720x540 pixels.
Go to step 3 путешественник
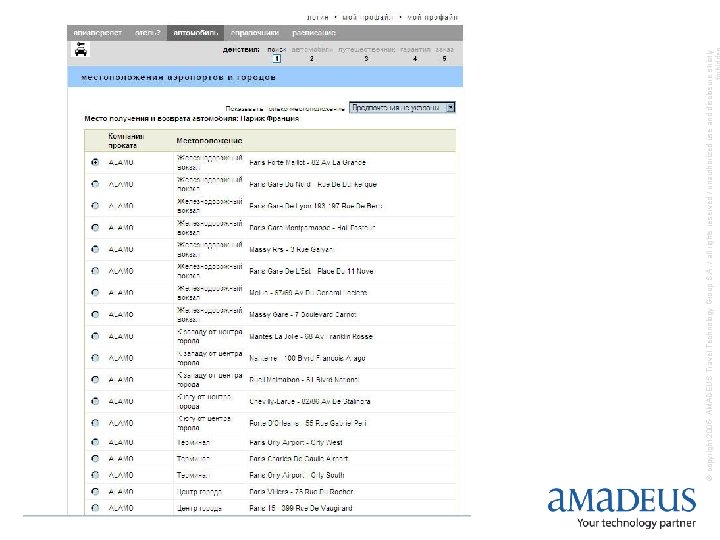366,54
